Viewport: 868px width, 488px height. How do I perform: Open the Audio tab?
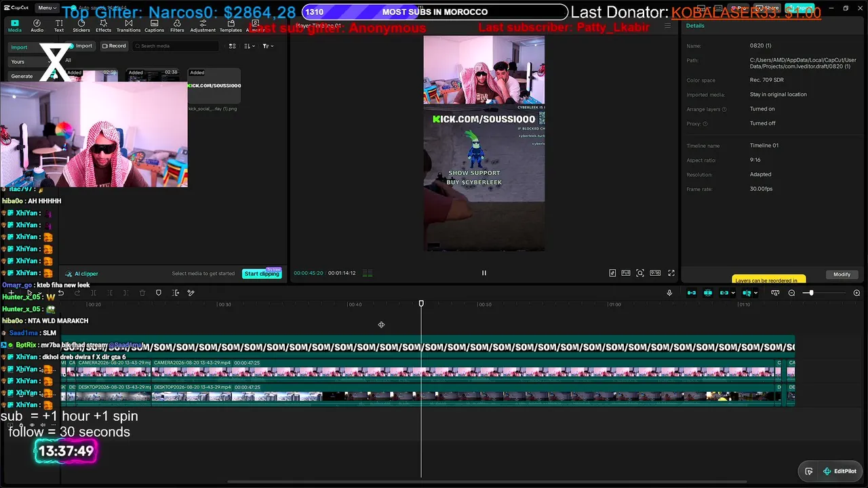point(37,26)
